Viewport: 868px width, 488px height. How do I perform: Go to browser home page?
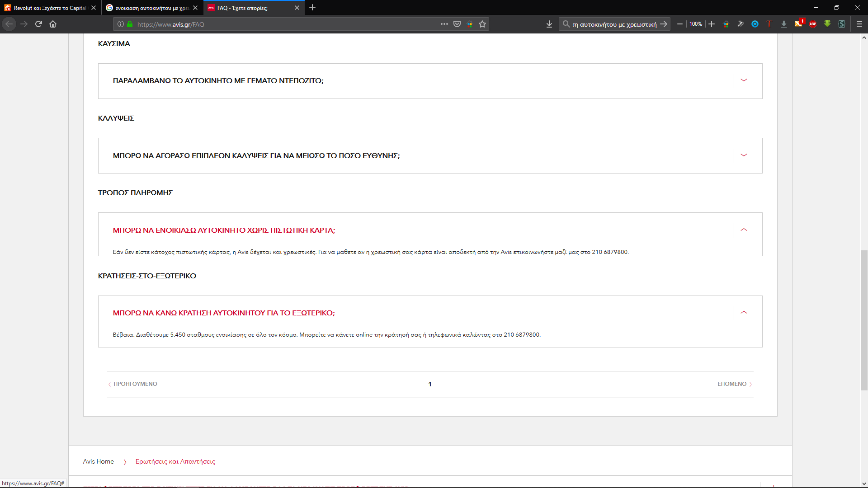(x=53, y=24)
